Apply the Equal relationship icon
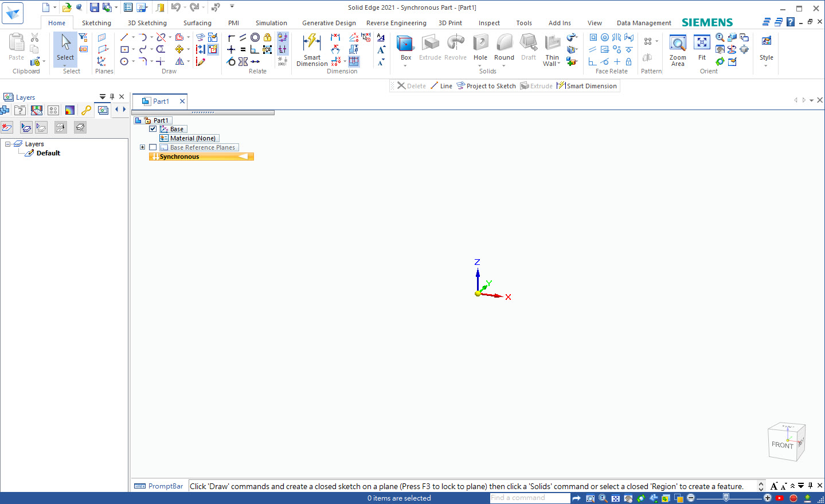Image resolution: width=825 pixels, height=504 pixels. click(x=243, y=49)
